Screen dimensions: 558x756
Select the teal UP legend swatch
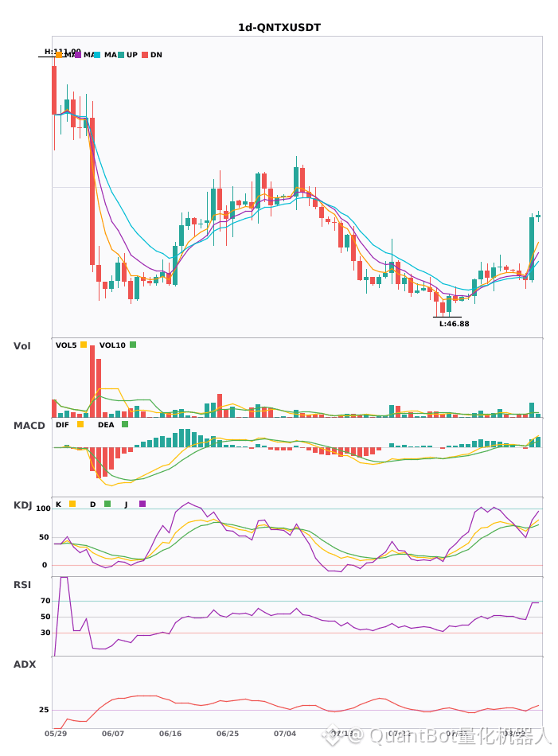tap(121, 55)
